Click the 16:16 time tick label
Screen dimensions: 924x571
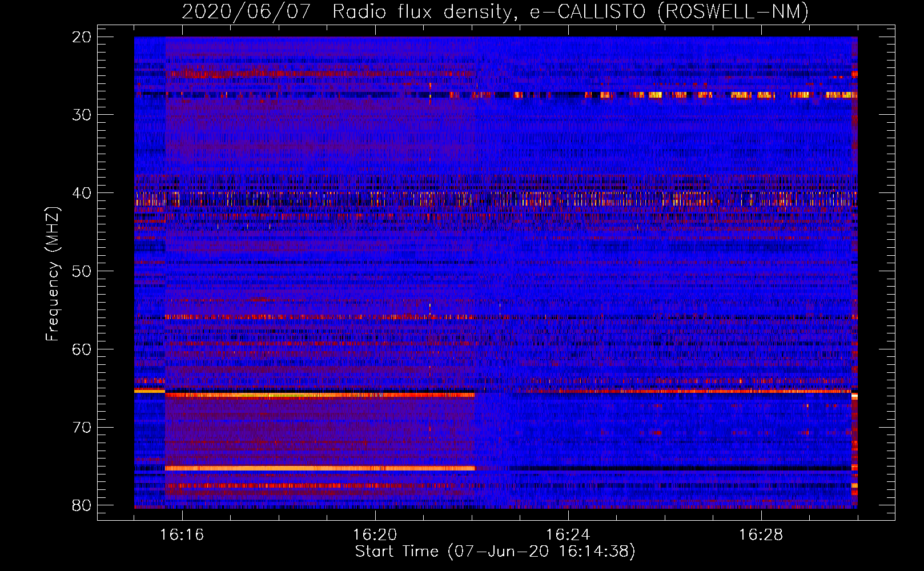pos(182,534)
